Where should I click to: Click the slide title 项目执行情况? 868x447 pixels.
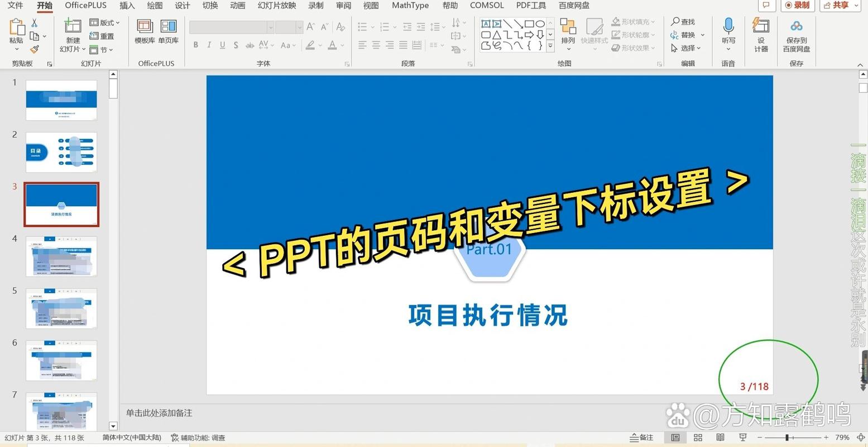click(x=488, y=315)
